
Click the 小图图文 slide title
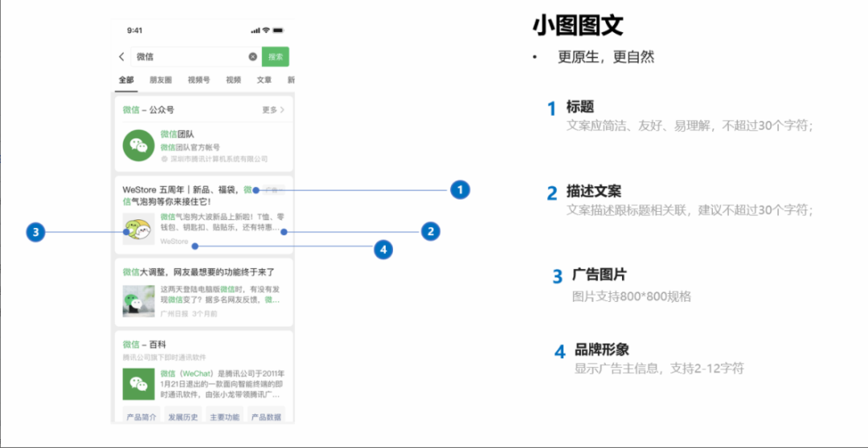[x=578, y=25]
